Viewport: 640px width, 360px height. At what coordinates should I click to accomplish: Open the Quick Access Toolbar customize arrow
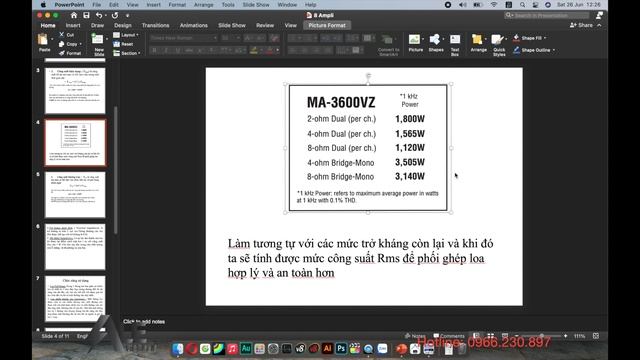[128, 16]
